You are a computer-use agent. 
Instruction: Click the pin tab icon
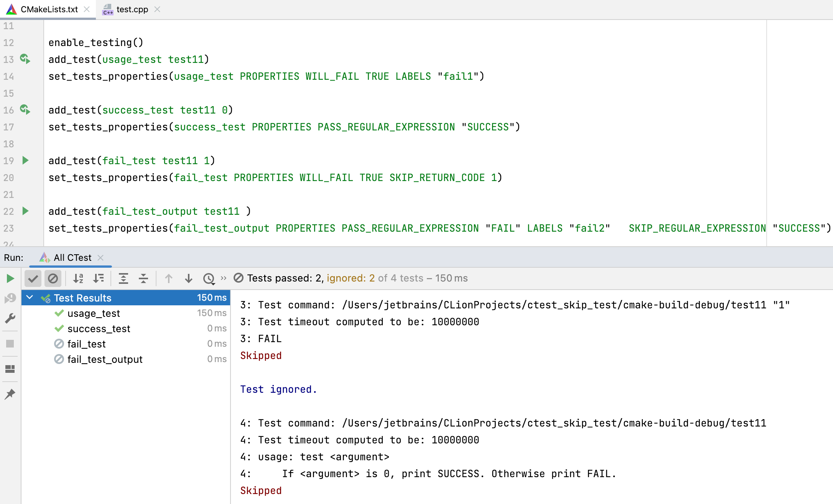point(10,394)
